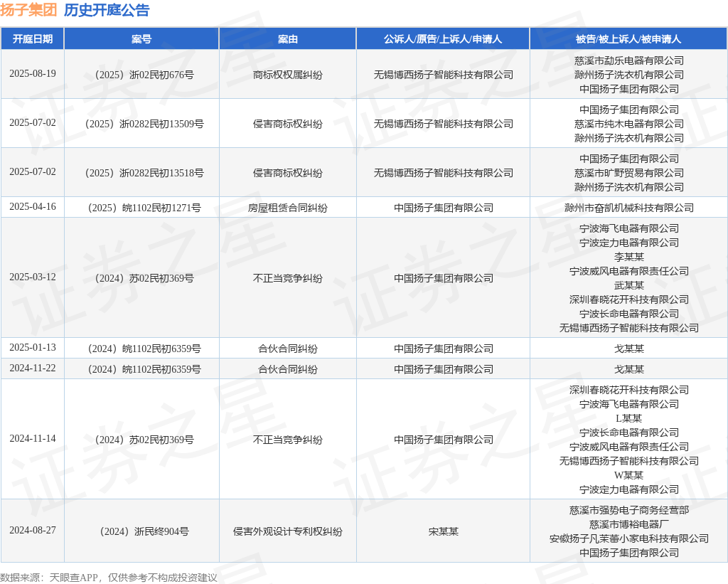Select the date 2025-08-19
This screenshot has height=584, width=728.
tap(33, 74)
